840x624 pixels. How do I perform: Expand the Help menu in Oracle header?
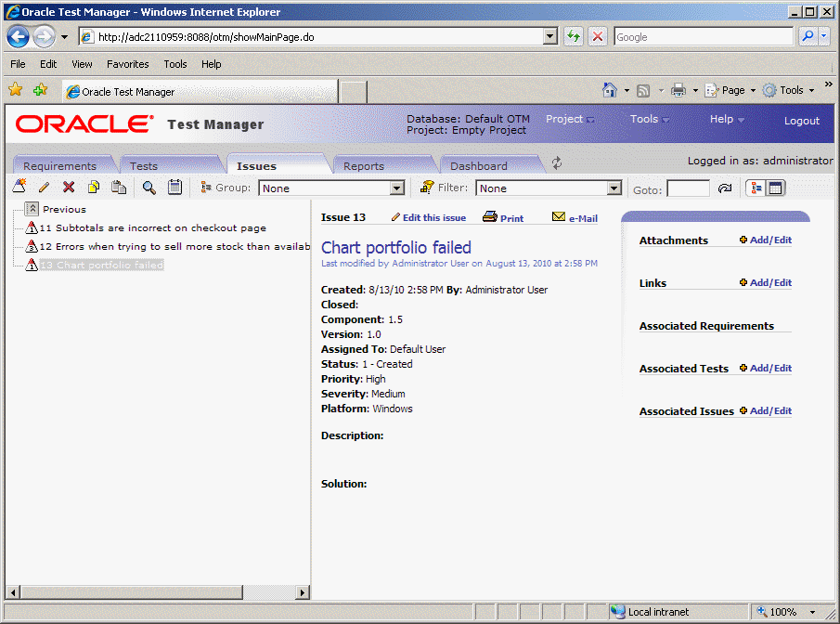tap(727, 119)
